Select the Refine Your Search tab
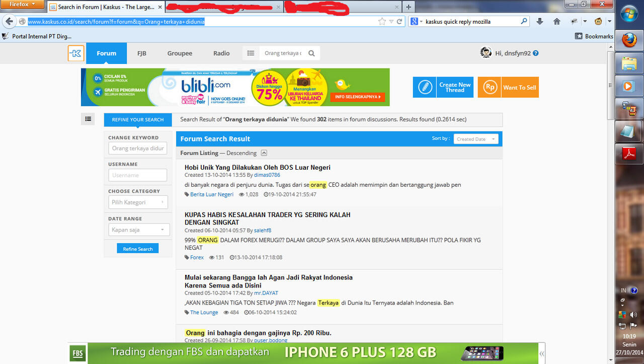Screen dimensions: 644x364 click(x=138, y=120)
